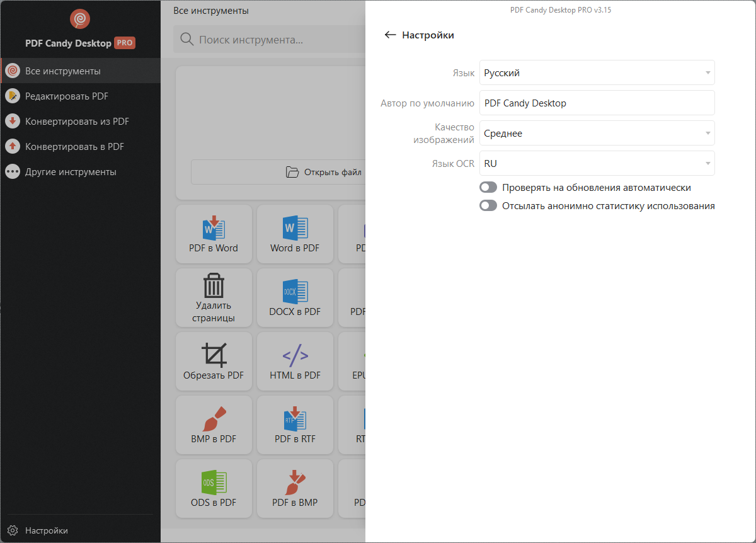The height and width of the screenshot is (543, 756).
Task: Click the Автор по умолчанию label
Action: [x=427, y=103]
